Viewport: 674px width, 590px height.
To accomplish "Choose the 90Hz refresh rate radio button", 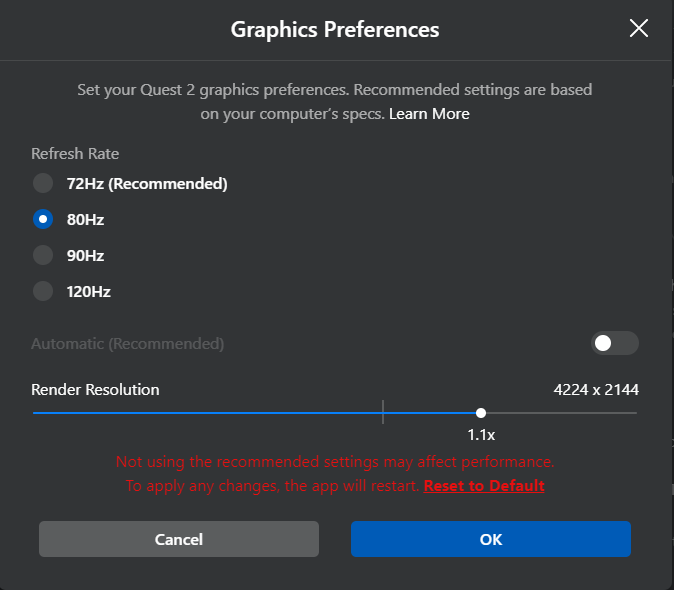I will click(x=43, y=255).
